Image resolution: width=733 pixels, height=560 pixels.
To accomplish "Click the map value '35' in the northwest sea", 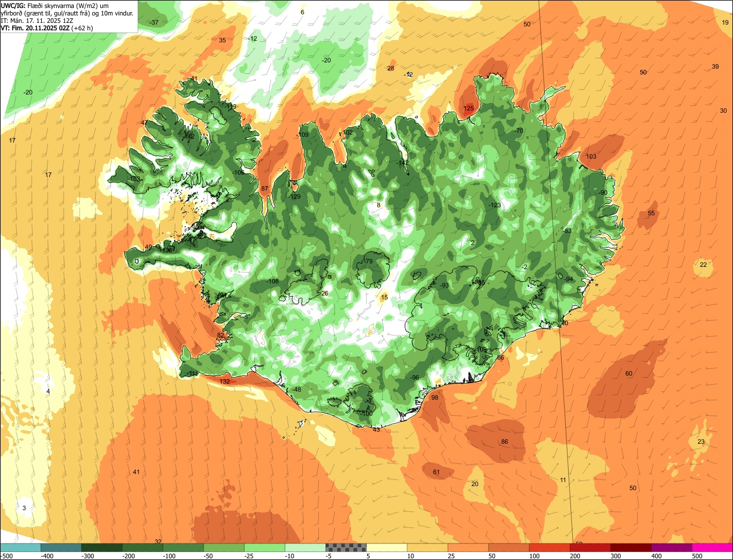I will 222,40.
